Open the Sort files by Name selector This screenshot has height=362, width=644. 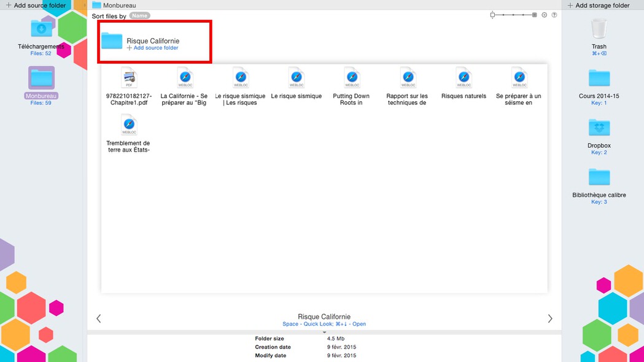click(139, 15)
